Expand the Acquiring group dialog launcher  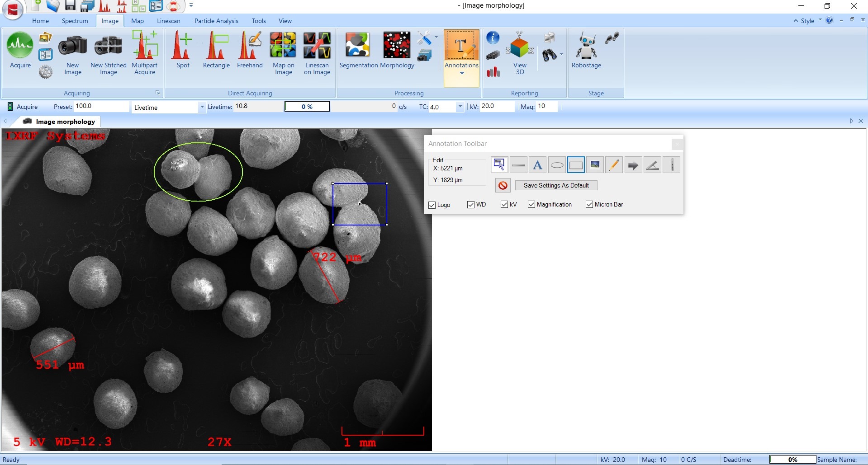(158, 93)
